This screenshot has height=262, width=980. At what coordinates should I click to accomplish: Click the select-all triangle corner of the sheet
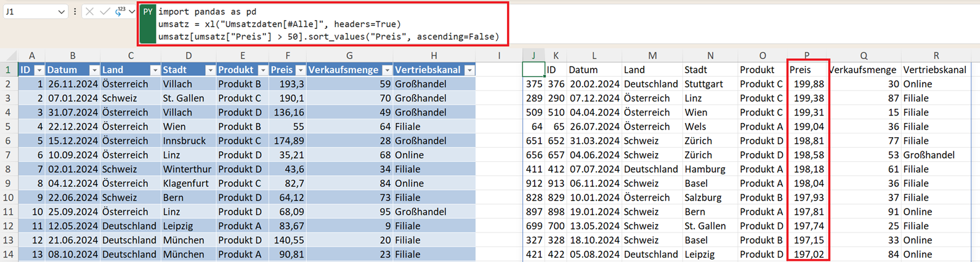click(x=9, y=55)
